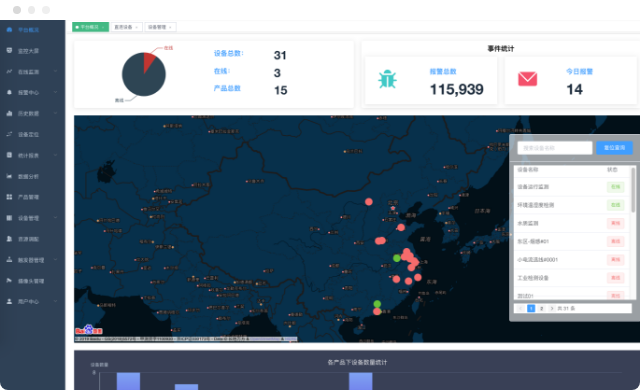Open 摄像头管理 camera icon in sidebar
This screenshot has width=640, height=390.
point(9,280)
